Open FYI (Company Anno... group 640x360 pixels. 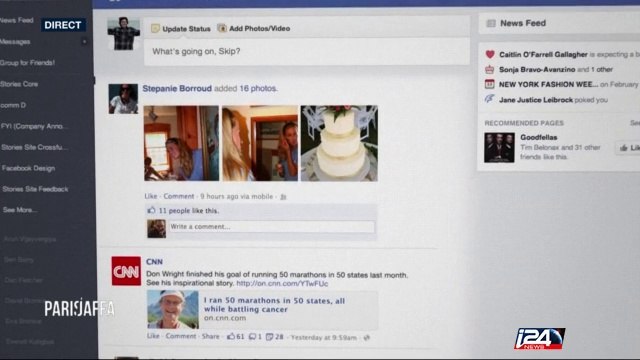[x=34, y=126]
